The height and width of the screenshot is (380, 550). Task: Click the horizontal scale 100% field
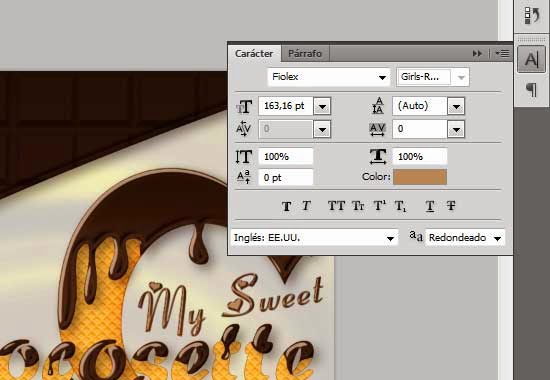[x=420, y=156]
